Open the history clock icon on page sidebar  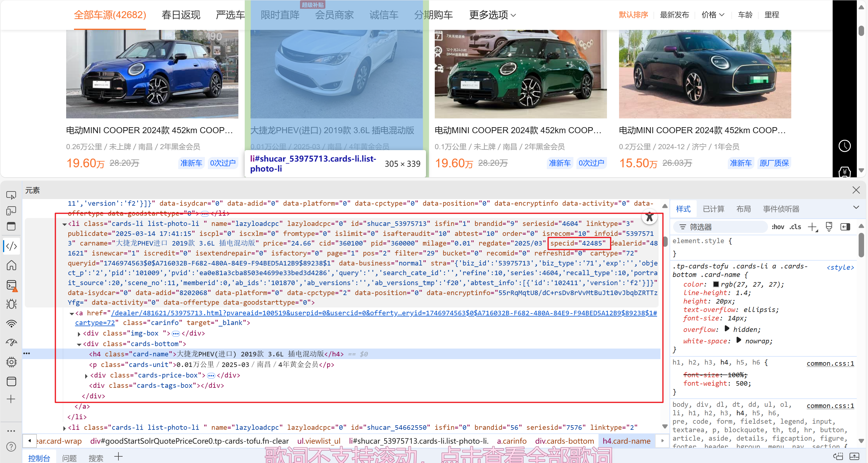point(844,146)
